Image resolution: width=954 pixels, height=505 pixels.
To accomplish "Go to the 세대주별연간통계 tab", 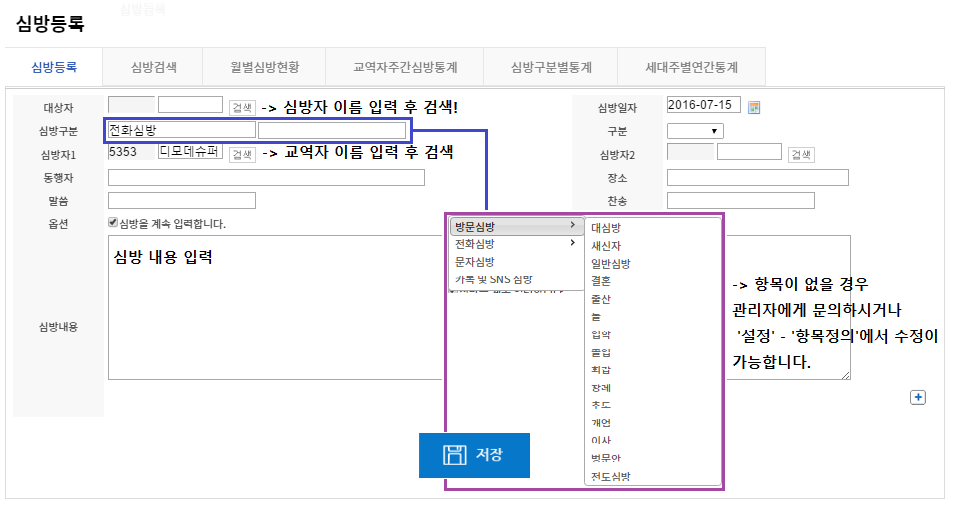I will pyautogui.click(x=692, y=67).
